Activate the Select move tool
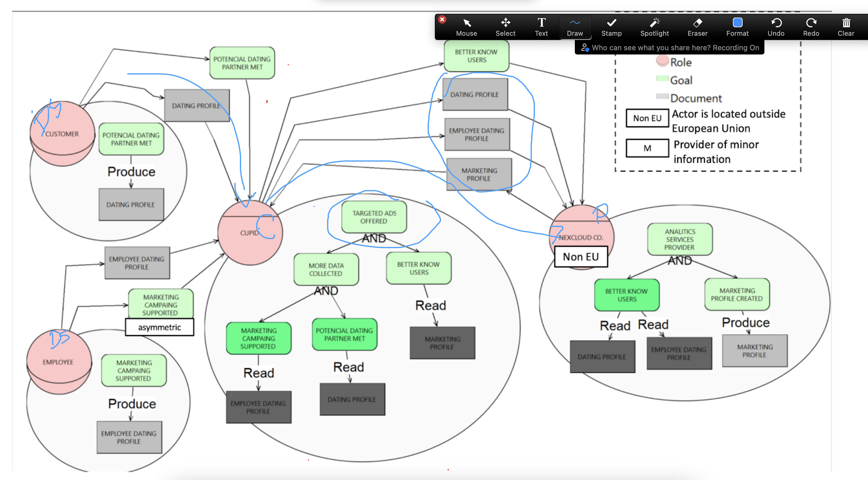This screenshot has height=480, width=868. click(505, 27)
